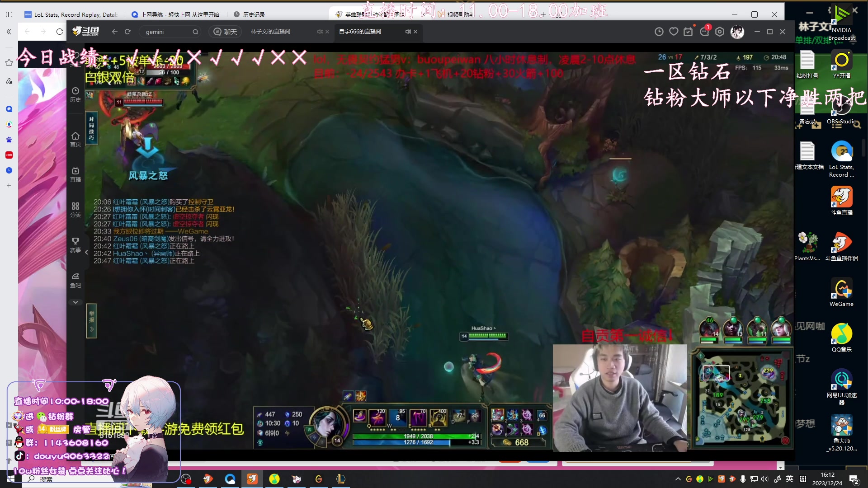Click the Douyu logo

[x=86, y=31]
